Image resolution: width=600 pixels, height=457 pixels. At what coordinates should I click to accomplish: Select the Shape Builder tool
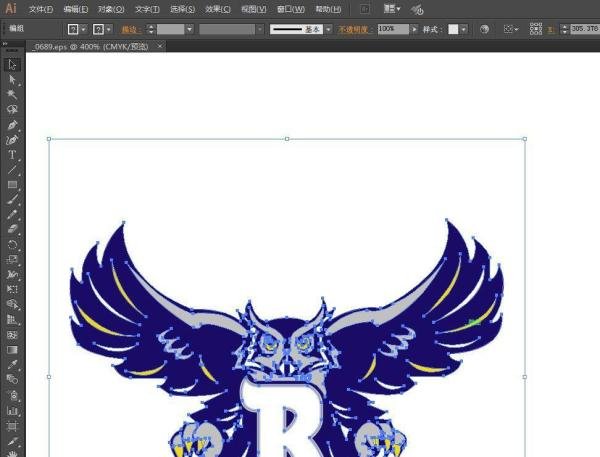point(12,305)
